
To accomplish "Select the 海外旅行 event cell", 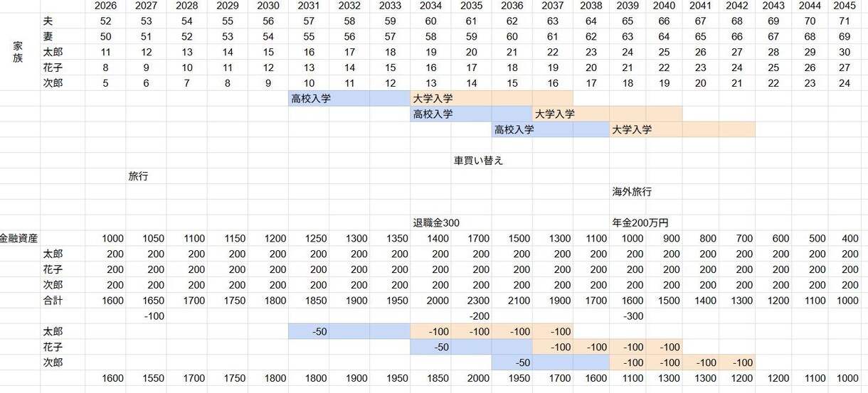I will (632, 192).
